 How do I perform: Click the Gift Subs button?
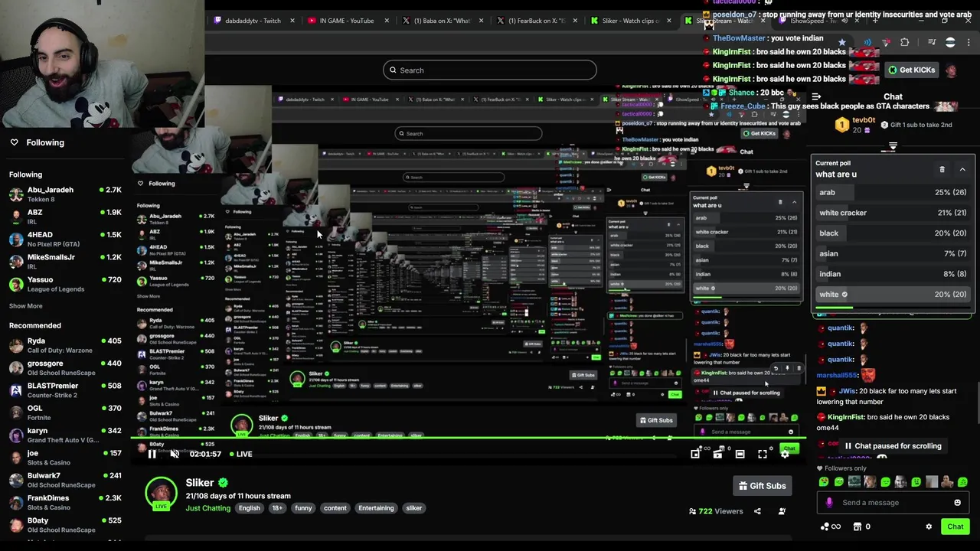[762, 486]
